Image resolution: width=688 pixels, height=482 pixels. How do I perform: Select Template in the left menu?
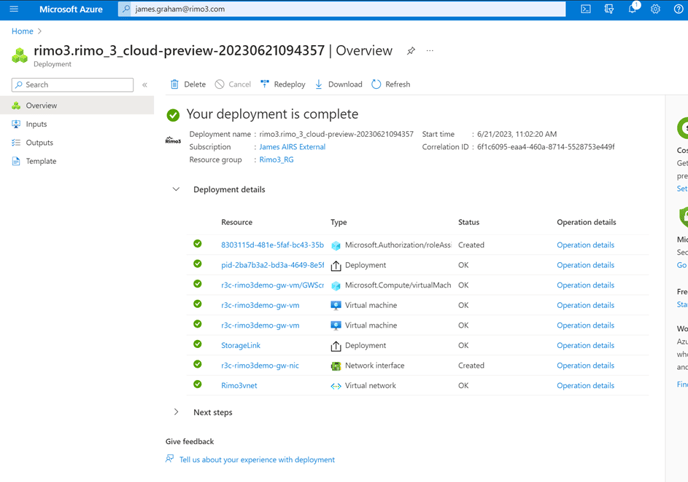pyautogui.click(x=41, y=161)
